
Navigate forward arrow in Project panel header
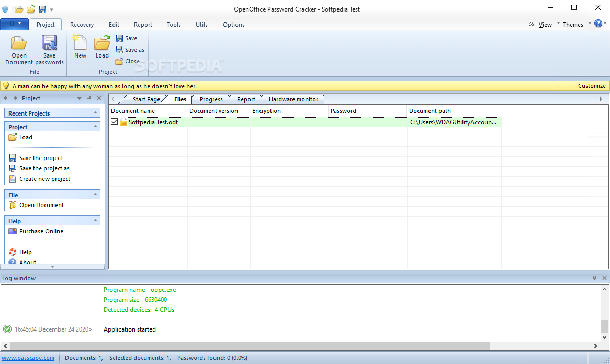click(16, 98)
